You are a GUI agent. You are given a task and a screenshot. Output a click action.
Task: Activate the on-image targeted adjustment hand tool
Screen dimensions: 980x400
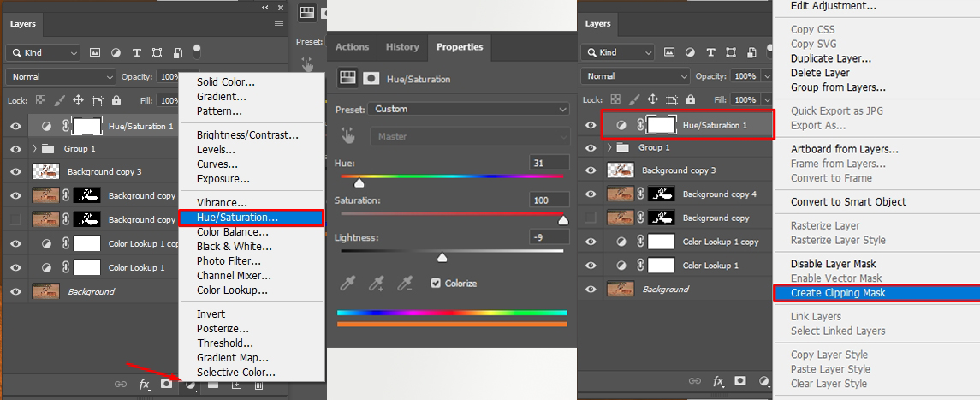point(347,136)
